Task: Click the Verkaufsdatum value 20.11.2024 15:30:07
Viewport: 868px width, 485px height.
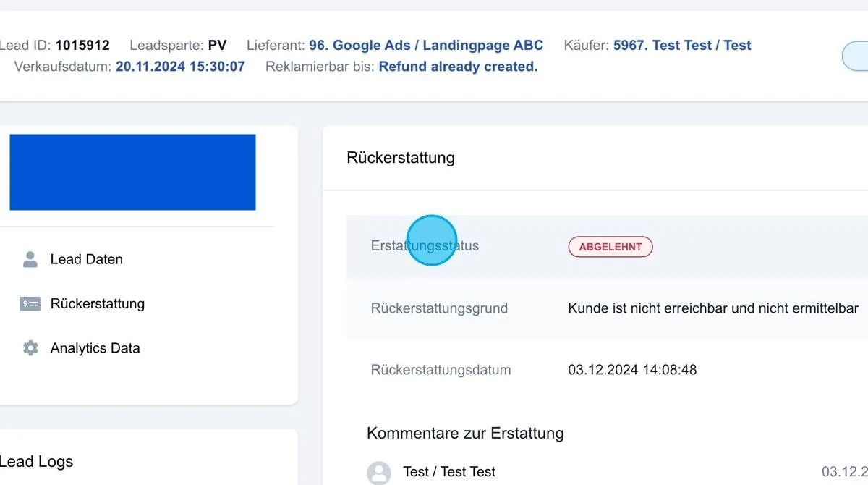Action: 180,67
